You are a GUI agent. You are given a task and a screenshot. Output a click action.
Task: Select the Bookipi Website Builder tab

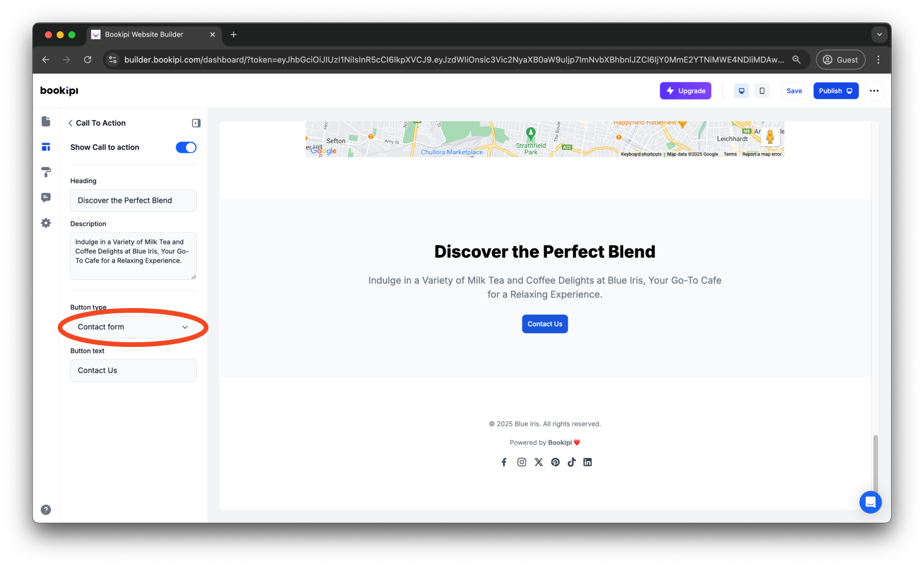click(x=154, y=35)
